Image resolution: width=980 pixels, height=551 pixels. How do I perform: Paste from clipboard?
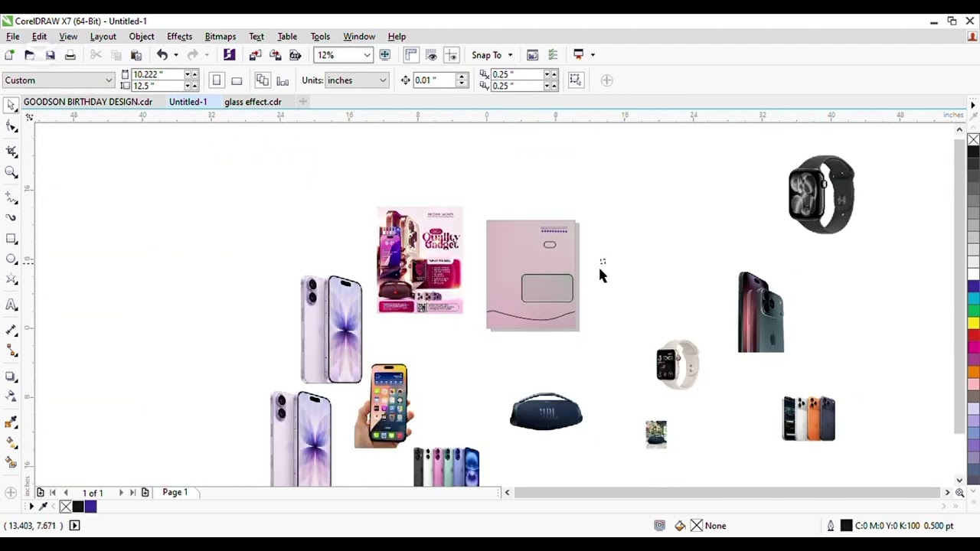pyautogui.click(x=136, y=55)
